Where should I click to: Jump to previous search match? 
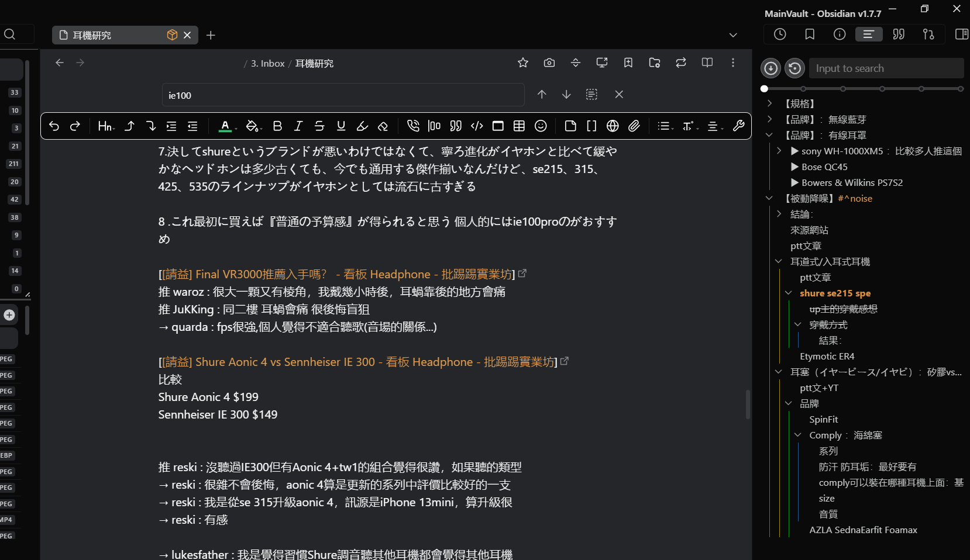[542, 94]
